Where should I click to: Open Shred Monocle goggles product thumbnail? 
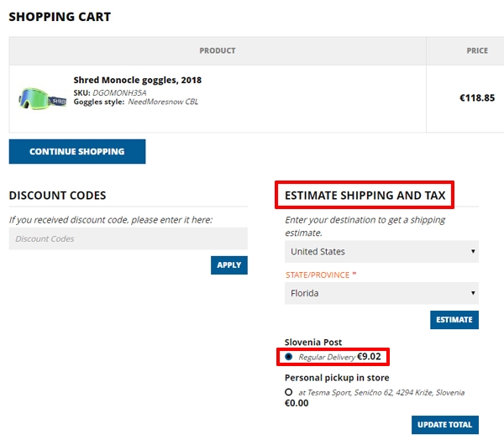click(x=42, y=98)
